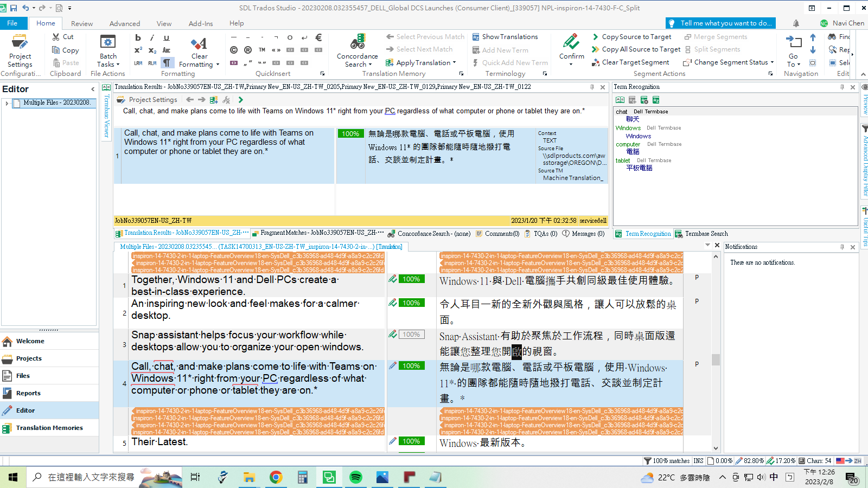Open Windows Start menu
The height and width of the screenshot is (488, 868).
click(13, 477)
